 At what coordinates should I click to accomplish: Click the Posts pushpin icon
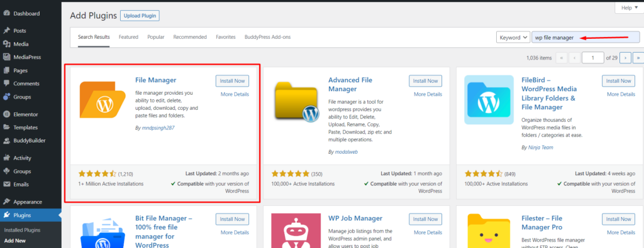[x=6, y=31]
